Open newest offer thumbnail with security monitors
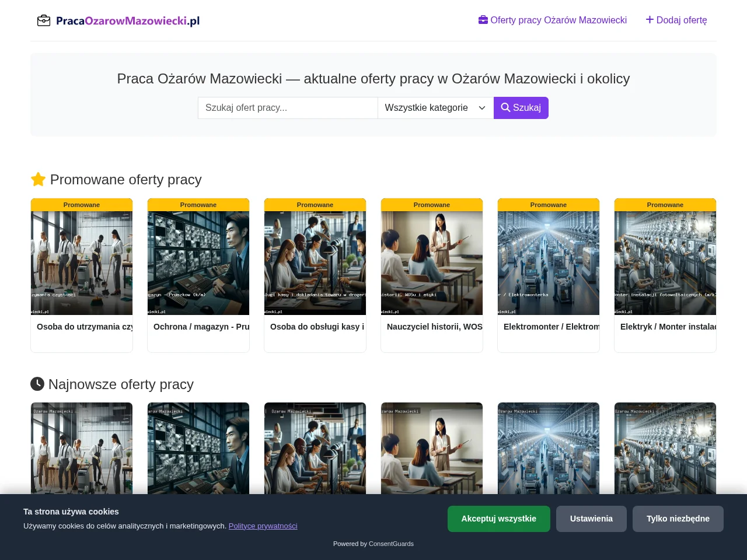747x560 pixels. (x=198, y=449)
